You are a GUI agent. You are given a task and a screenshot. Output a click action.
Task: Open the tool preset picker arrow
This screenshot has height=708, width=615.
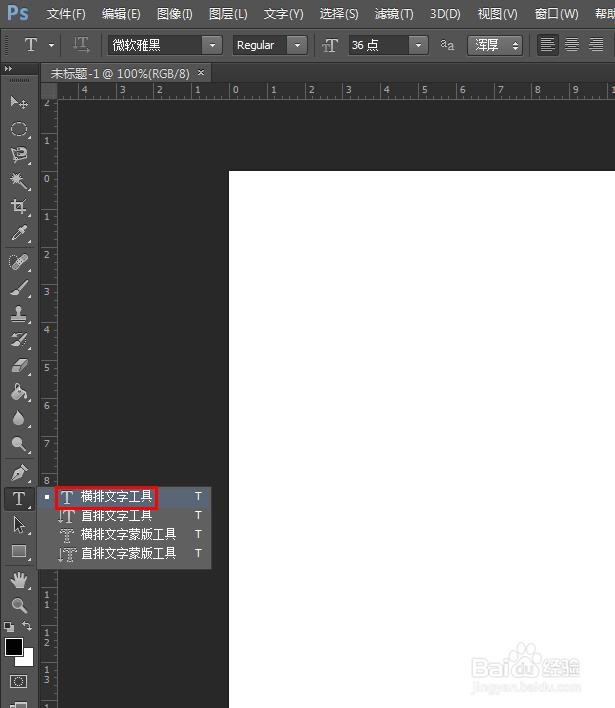[51, 45]
